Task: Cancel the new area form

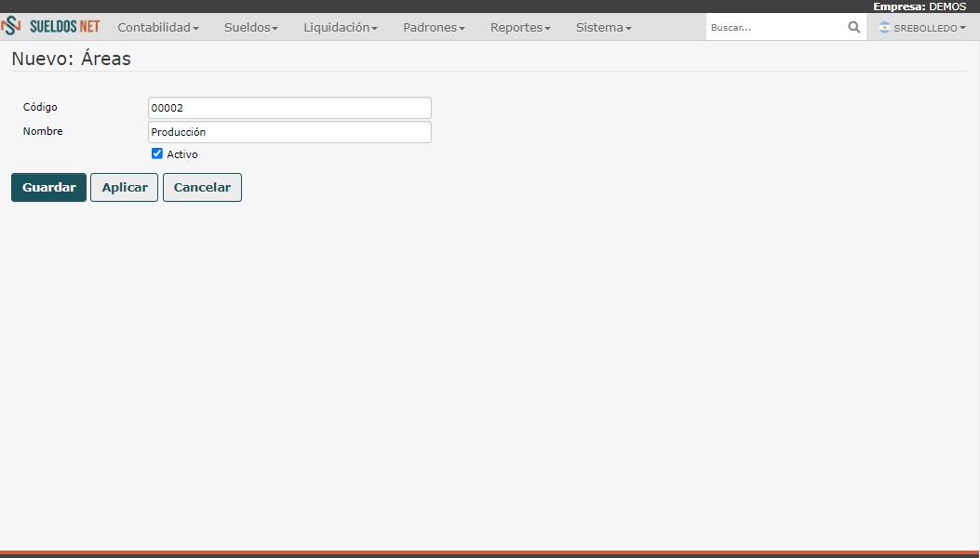Action: [202, 188]
